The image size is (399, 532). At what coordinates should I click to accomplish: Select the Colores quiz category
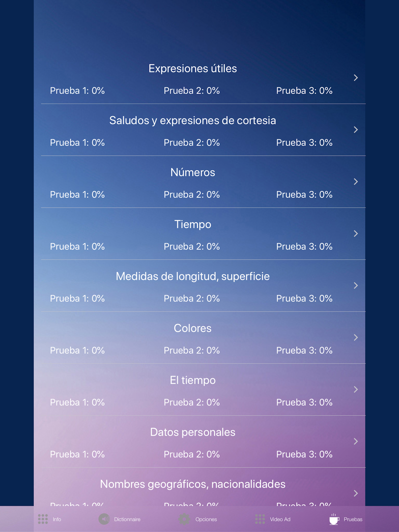point(192,328)
